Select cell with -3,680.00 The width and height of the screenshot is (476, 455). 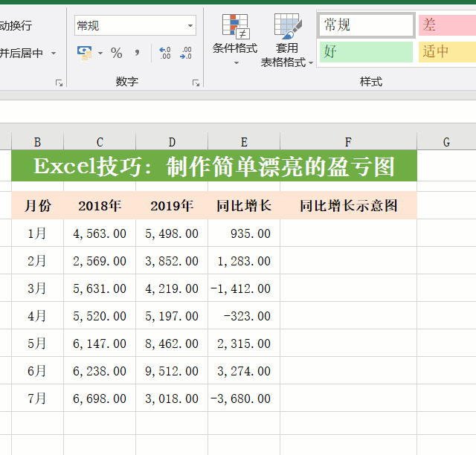click(244, 398)
